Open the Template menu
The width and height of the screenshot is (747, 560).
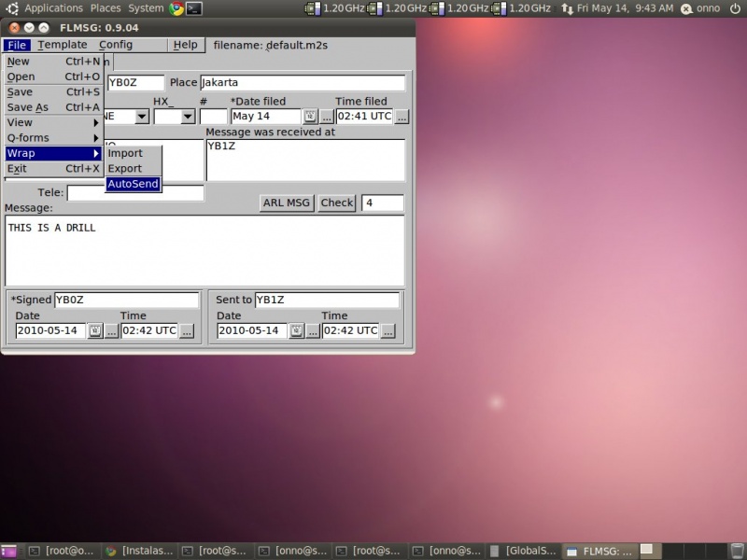click(x=63, y=45)
